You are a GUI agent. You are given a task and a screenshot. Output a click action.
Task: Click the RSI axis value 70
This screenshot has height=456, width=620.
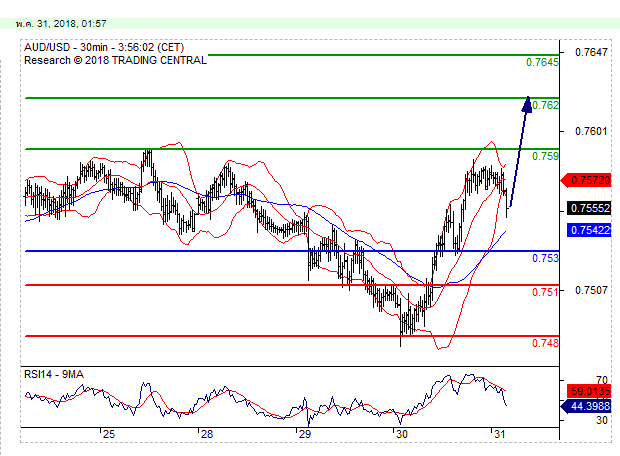pos(602,380)
